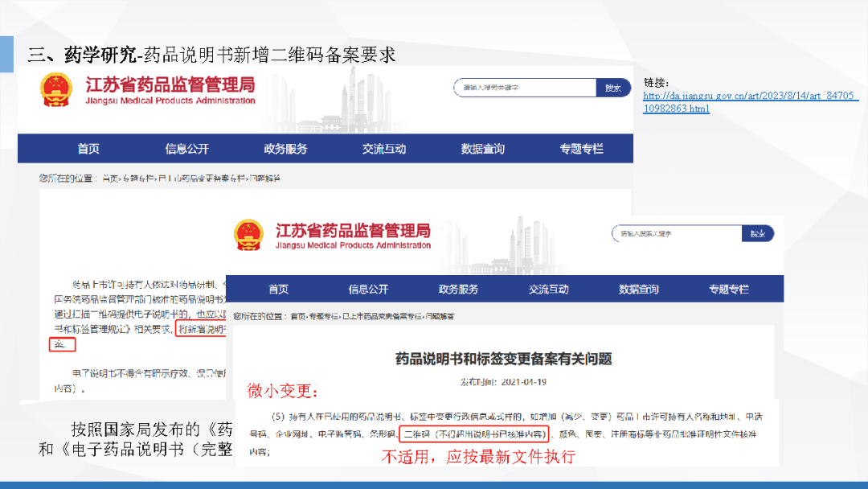
Task: Open 数据查询 in the front webpage navigation bar
Action: pyautogui.click(x=638, y=290)
